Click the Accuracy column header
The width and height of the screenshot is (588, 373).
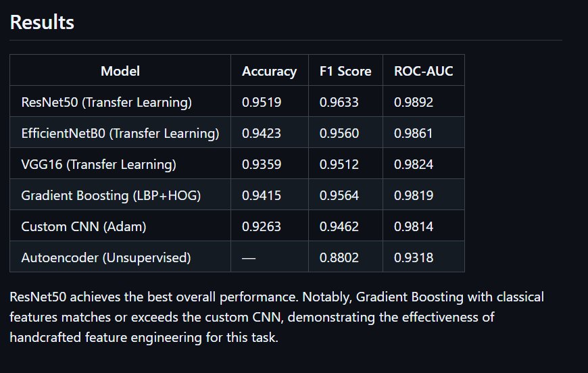[x=269, y=71]
